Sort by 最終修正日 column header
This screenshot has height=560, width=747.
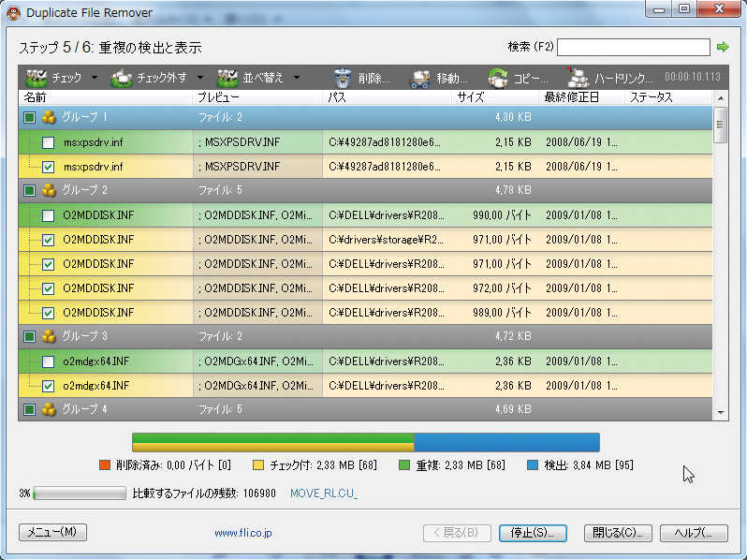tap(581, 97)
